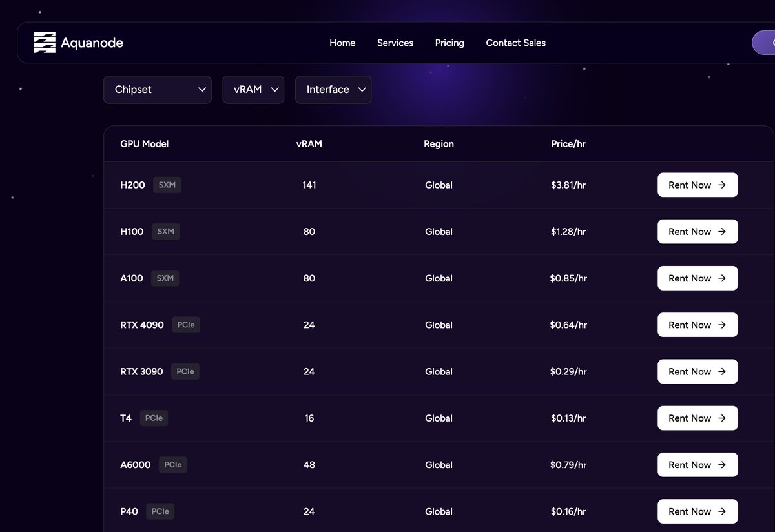Click Global region in H200 row
This screenshot has width=775, height=532.
439,185
